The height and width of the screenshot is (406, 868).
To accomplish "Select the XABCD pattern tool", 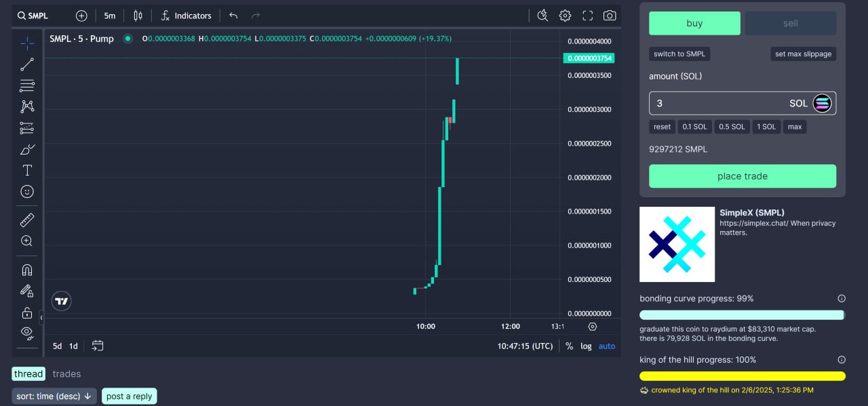I will click(x=27, y=106).
